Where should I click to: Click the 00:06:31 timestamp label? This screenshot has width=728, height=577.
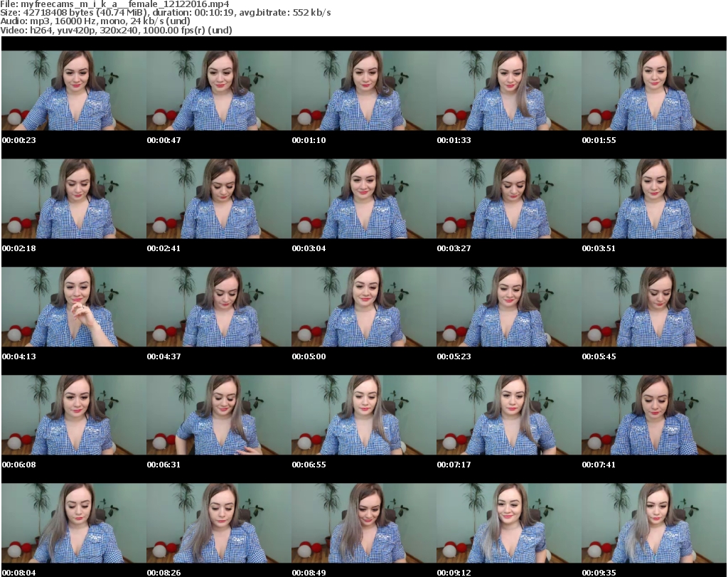164,465
